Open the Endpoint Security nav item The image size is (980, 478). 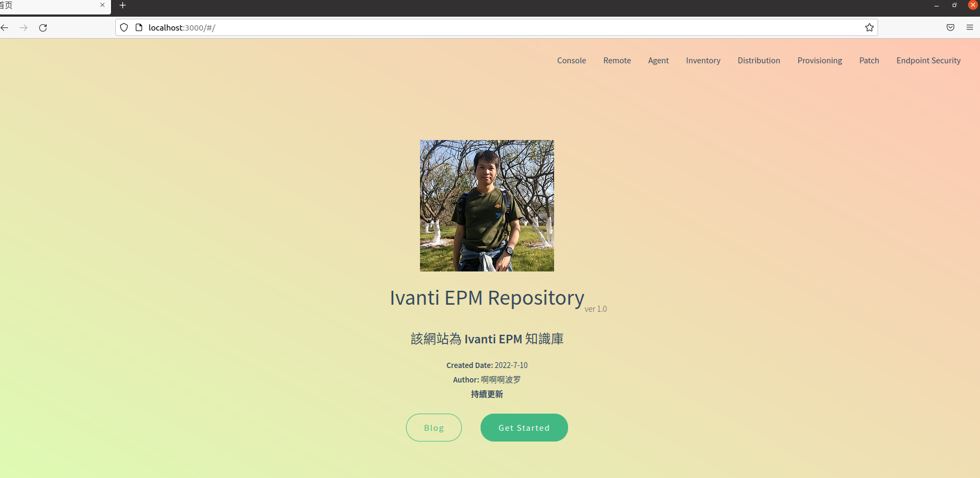(929, 61)
